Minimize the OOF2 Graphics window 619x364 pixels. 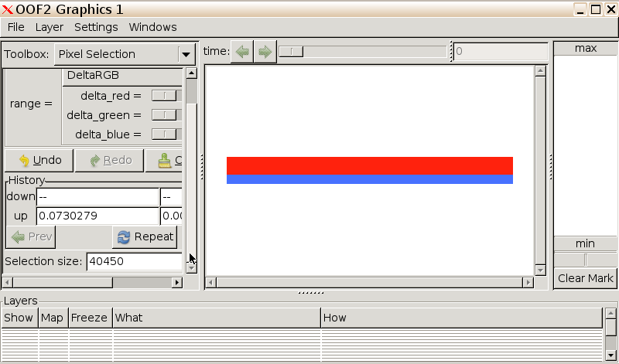point(580,9)
